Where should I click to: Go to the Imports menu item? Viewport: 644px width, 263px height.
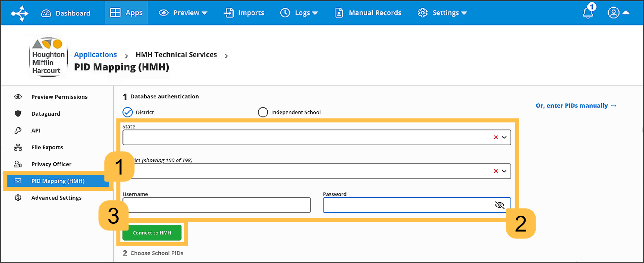coord(244,13)
